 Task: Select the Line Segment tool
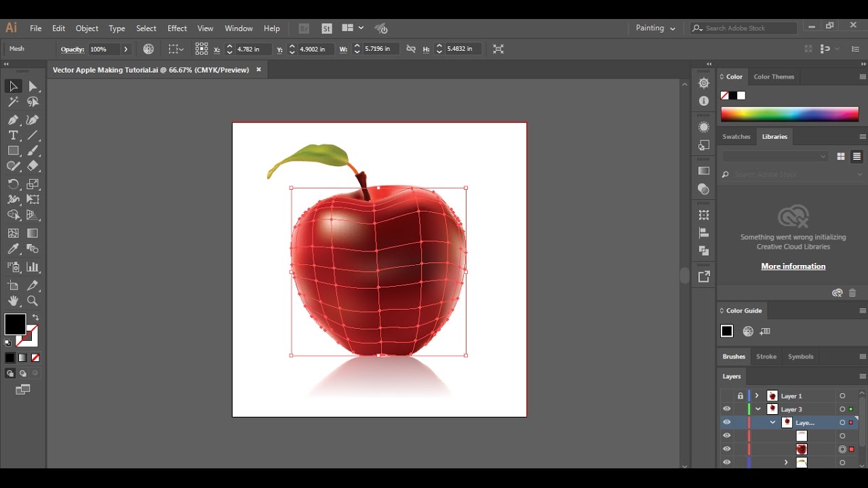[x=33, y=135]
